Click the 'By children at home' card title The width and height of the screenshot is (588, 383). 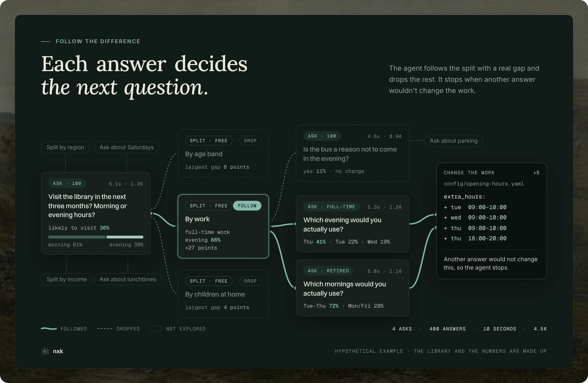215,294
